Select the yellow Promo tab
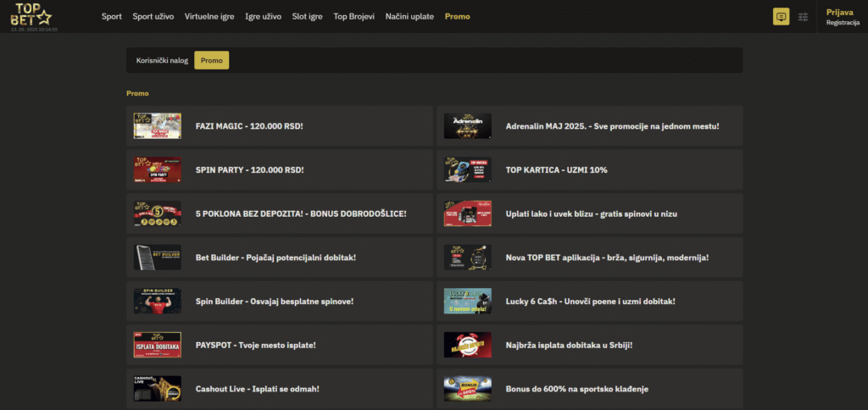Viewport: 868px width, 410px height. [211, 60]
